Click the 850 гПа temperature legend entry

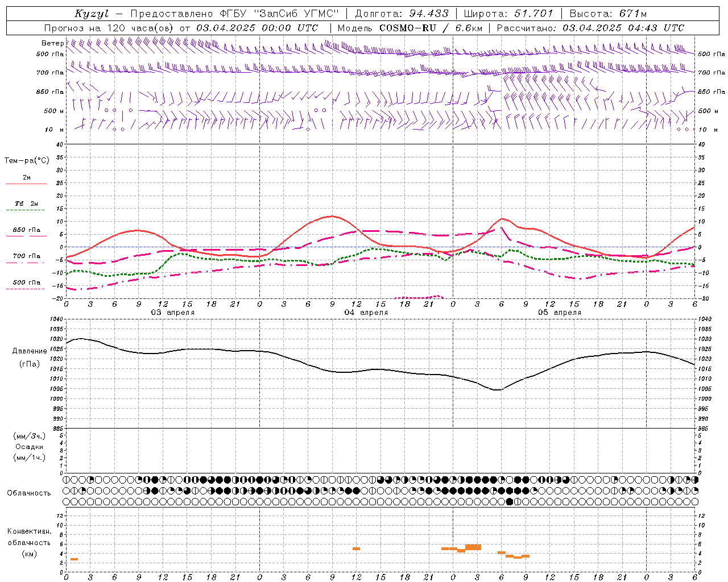point(26,230)
